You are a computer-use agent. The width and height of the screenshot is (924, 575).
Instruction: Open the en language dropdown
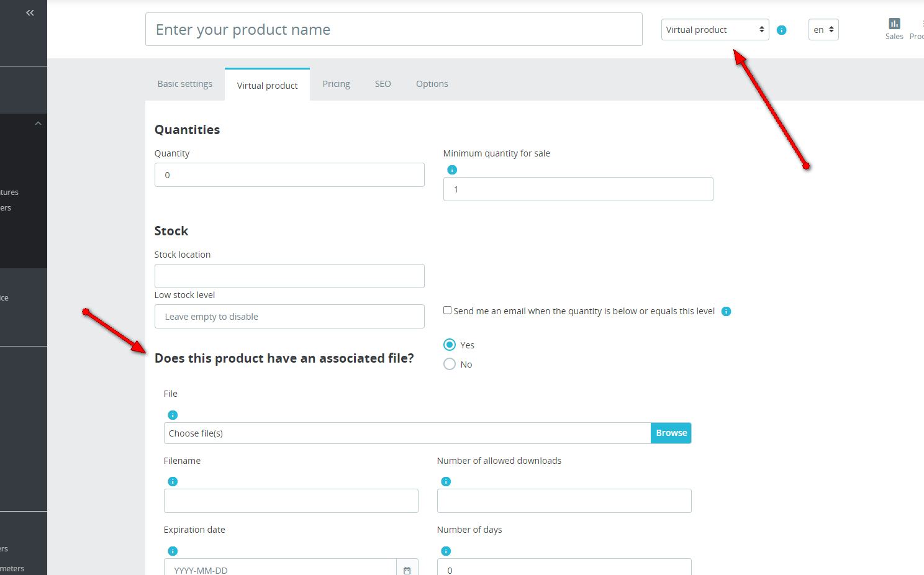[x=823, y=30]
